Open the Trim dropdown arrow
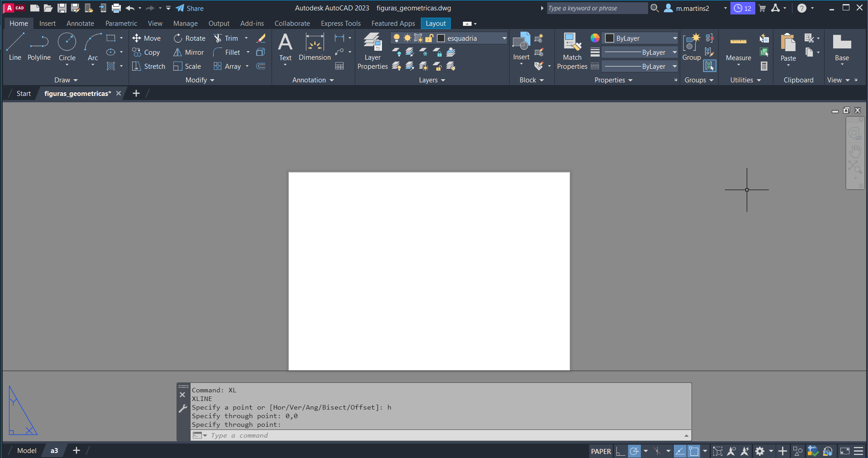Screen dimensions: 868x458 246,38
